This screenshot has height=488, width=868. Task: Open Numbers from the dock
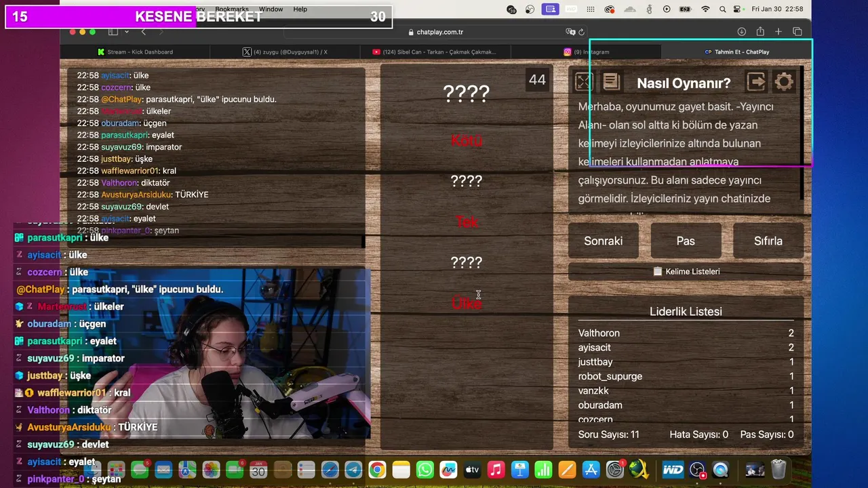[543, 470]
